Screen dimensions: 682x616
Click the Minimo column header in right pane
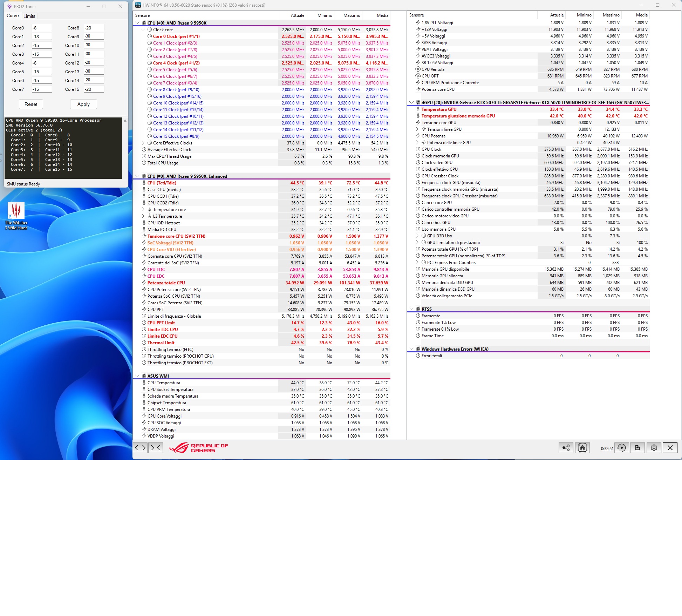pyautogui.click(x=580, y=15)
